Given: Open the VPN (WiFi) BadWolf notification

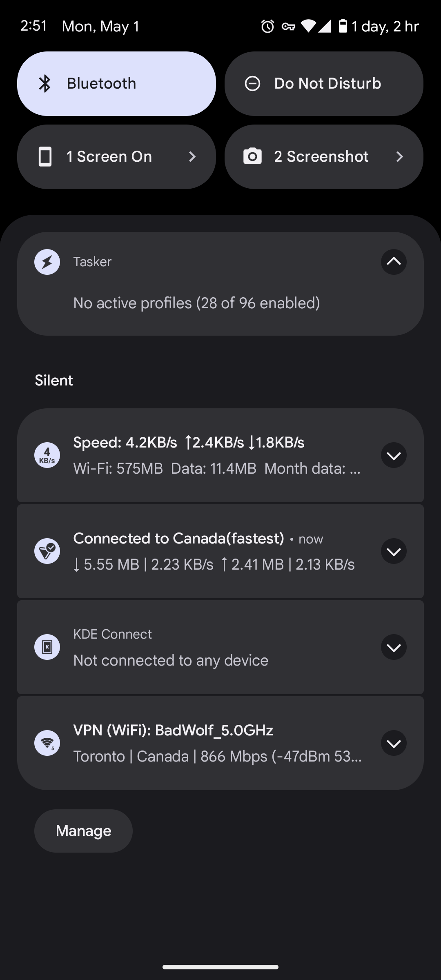Looking at the screenshot, I should tap(216, 743).
